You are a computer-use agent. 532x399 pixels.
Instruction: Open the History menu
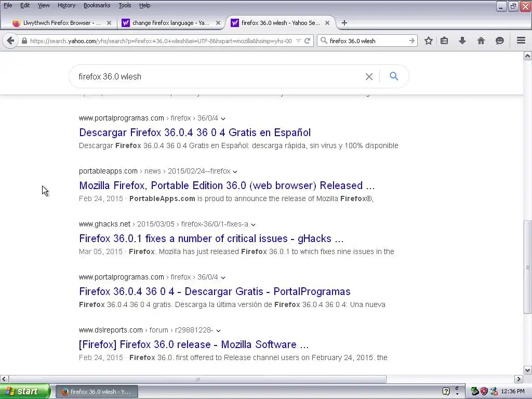click(x=66, y=5)
